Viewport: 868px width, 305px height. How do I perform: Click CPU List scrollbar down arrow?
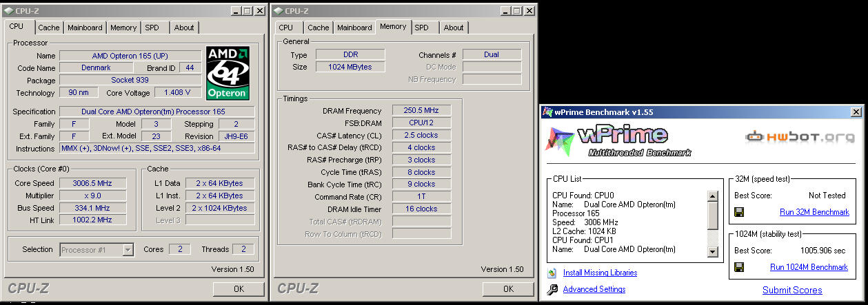click(713, 252)
